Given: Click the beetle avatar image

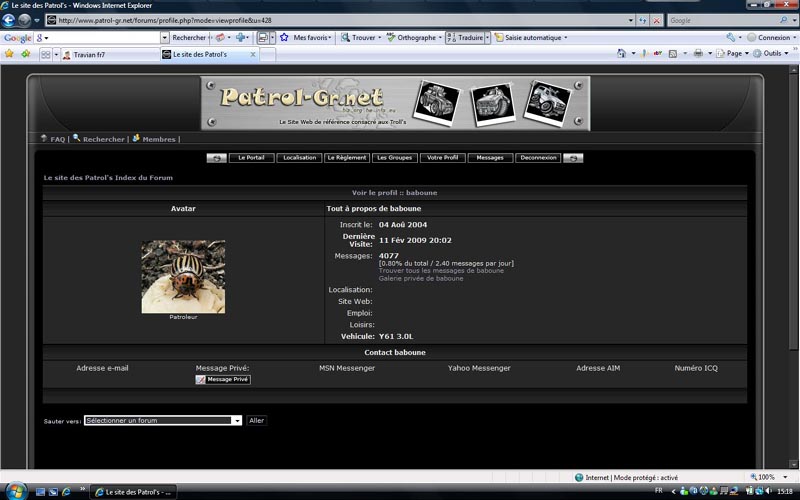Looking at the screenshot, I should coord(183,277).
